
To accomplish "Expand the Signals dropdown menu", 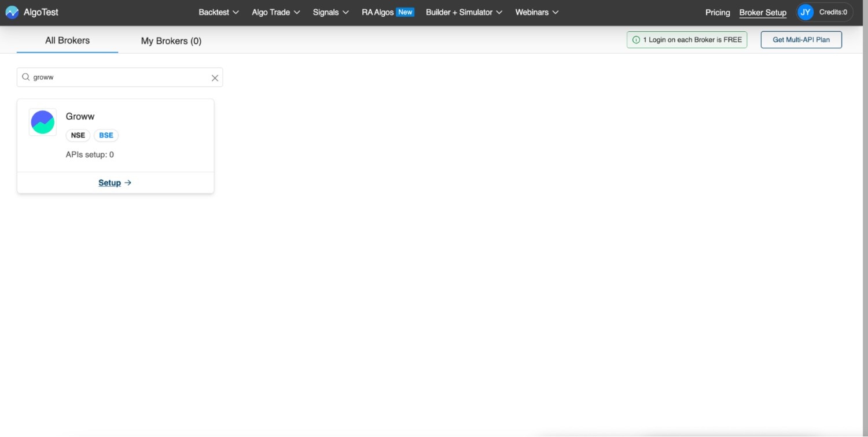I will tap(331, 12).
